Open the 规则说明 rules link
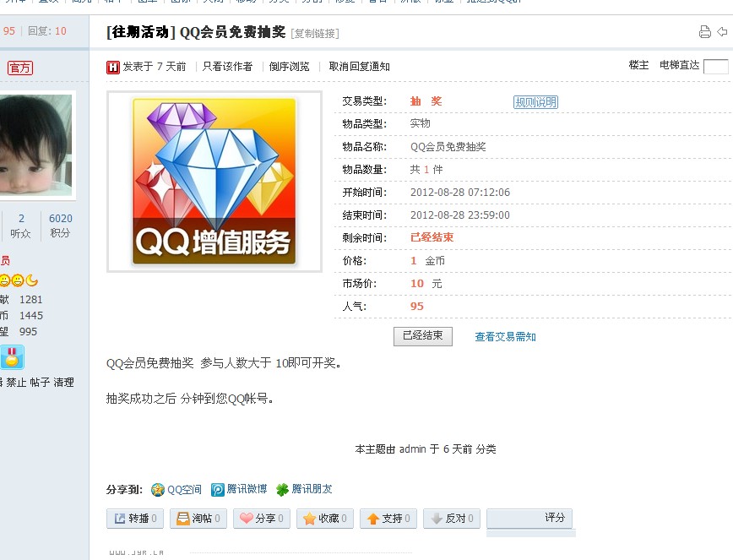 tap(535, 102)
